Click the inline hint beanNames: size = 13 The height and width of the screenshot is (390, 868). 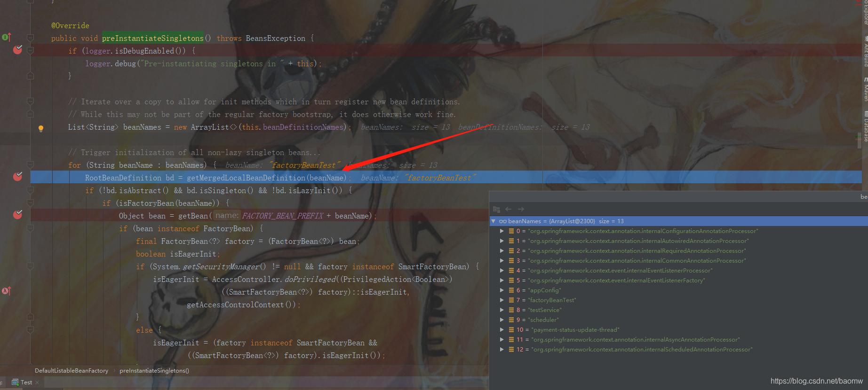pyautogui.click(x=406, y=127)
